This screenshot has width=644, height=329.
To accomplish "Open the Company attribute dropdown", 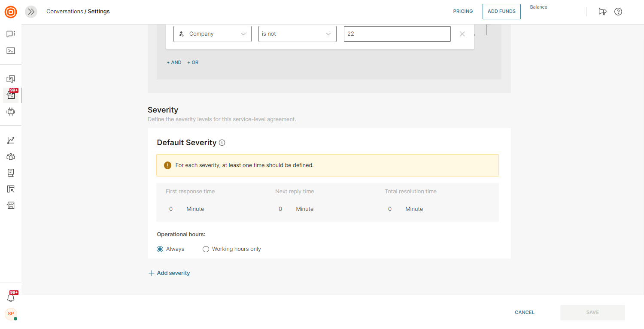I will 213,34.
